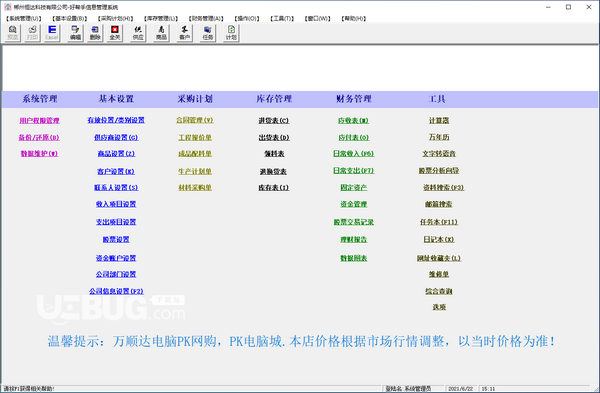
Task: Open 材料采购单 link
Action: tap(195, 188)
